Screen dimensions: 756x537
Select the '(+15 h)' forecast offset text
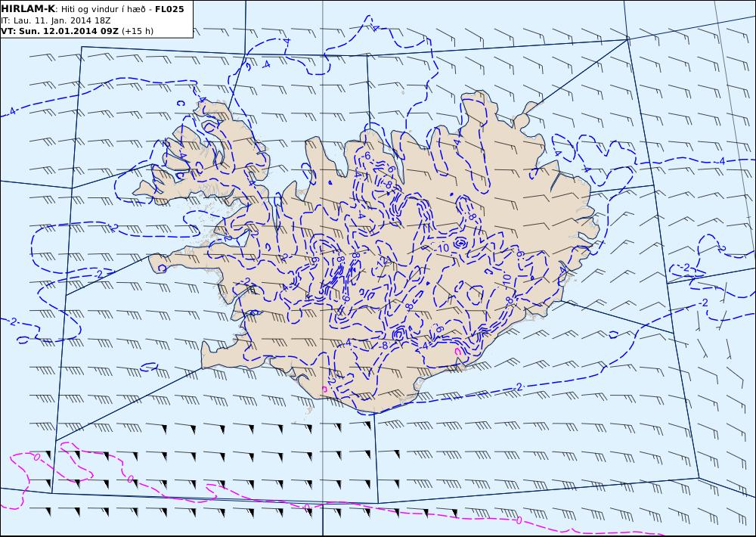tap(138, 31)
